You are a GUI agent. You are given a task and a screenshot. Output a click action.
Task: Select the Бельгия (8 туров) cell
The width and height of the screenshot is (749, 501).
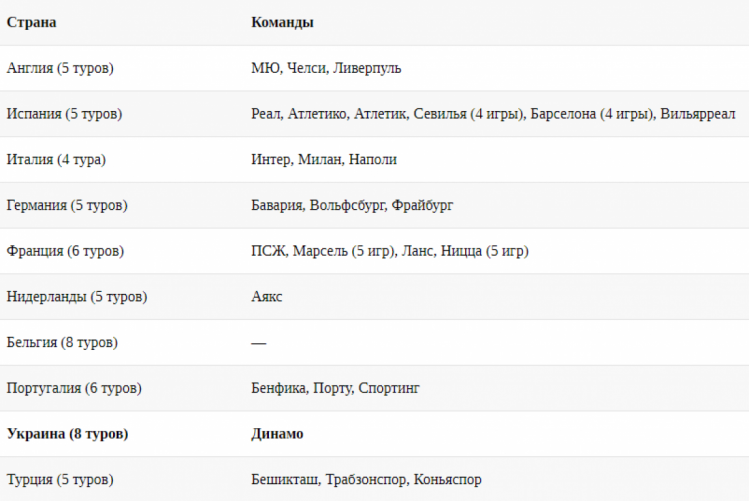(x=62, y=342)
